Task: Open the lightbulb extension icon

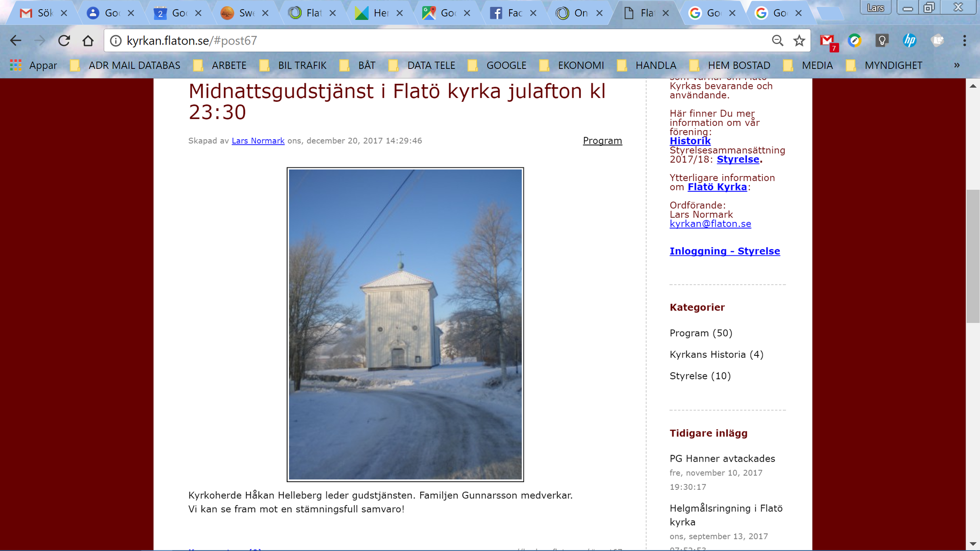Action: [x=882, y=41]
